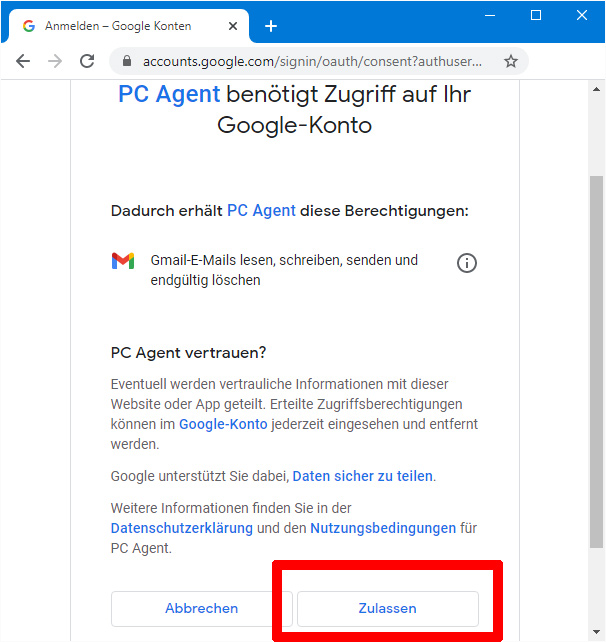Click PC Agent link in permissions line

tap(261, 210)
